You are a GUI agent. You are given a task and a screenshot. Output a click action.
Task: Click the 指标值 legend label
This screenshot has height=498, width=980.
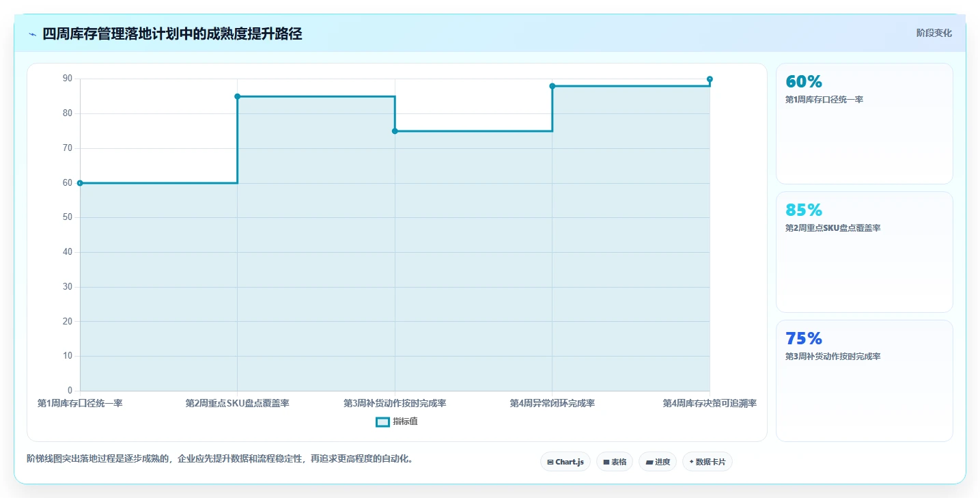(x=406, y=421)
